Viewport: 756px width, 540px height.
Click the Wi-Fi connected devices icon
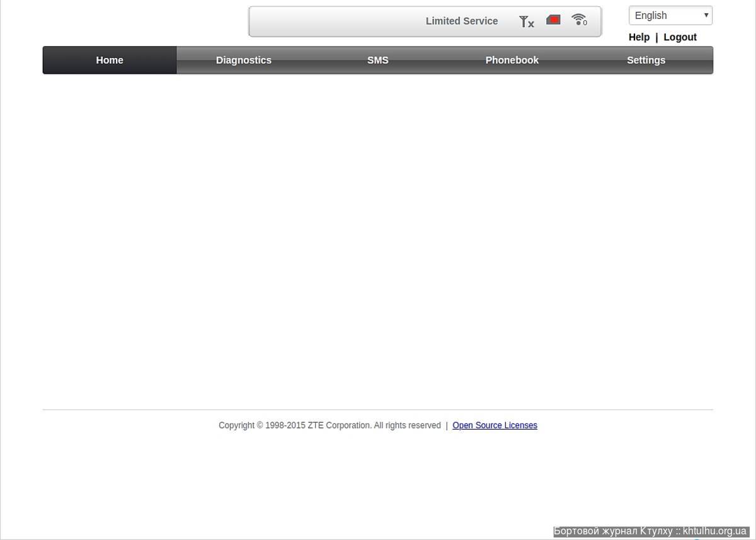[x=579, y=20]
